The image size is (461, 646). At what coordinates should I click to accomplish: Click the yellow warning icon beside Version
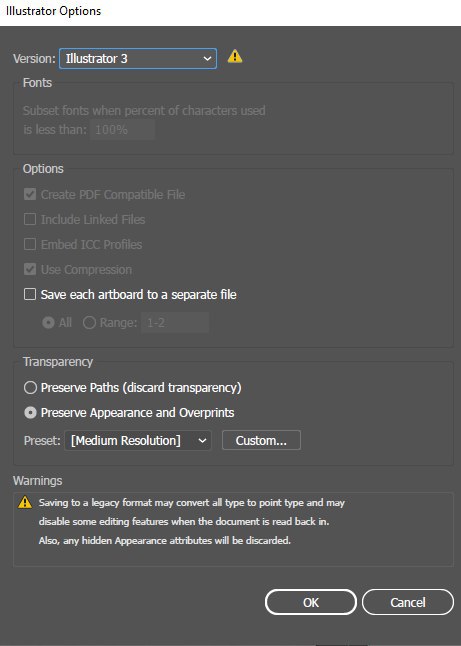pos(235,56)
